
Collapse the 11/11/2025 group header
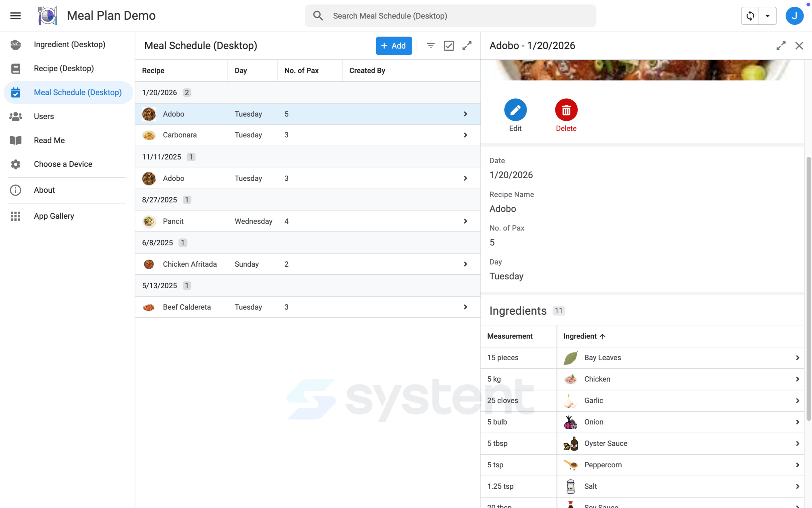point(308,157)
